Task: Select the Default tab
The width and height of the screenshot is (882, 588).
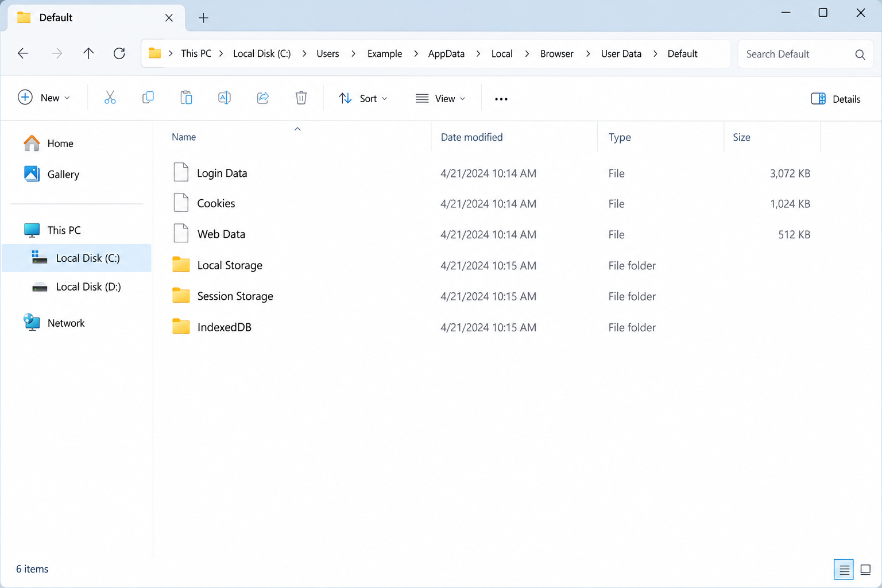Action: pos(96,18)
